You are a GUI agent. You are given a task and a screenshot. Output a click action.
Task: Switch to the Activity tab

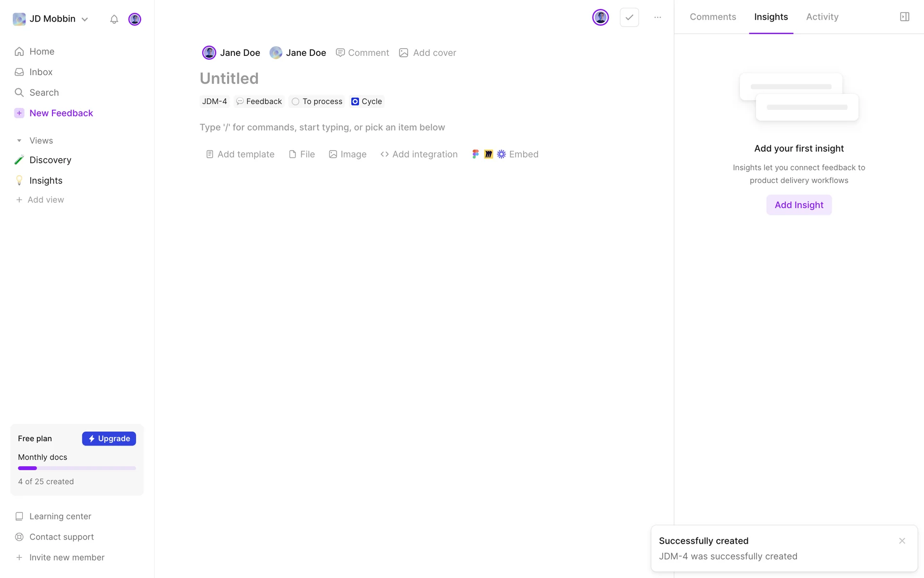(822, 17)
